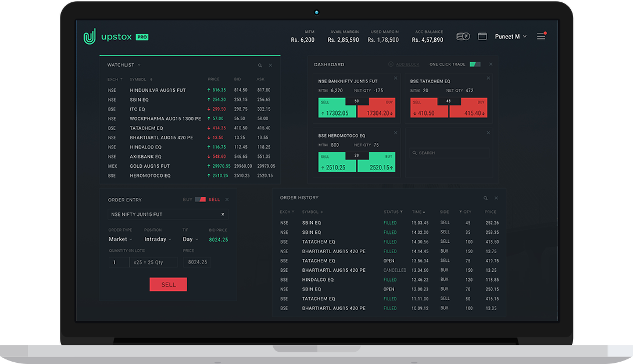Close the empty search block card
The height and width of the screenshot is (364, 633).
[x=488, y=133]
